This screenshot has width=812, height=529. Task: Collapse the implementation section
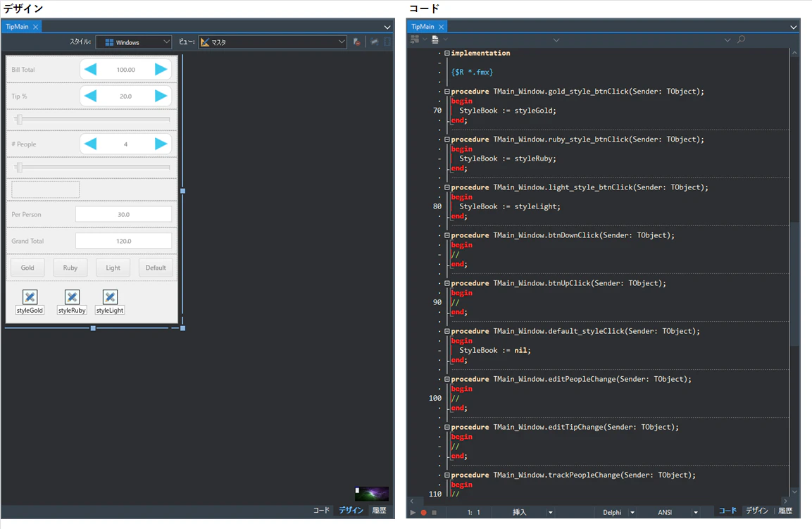pyautogui.click(x=446, y=53)
